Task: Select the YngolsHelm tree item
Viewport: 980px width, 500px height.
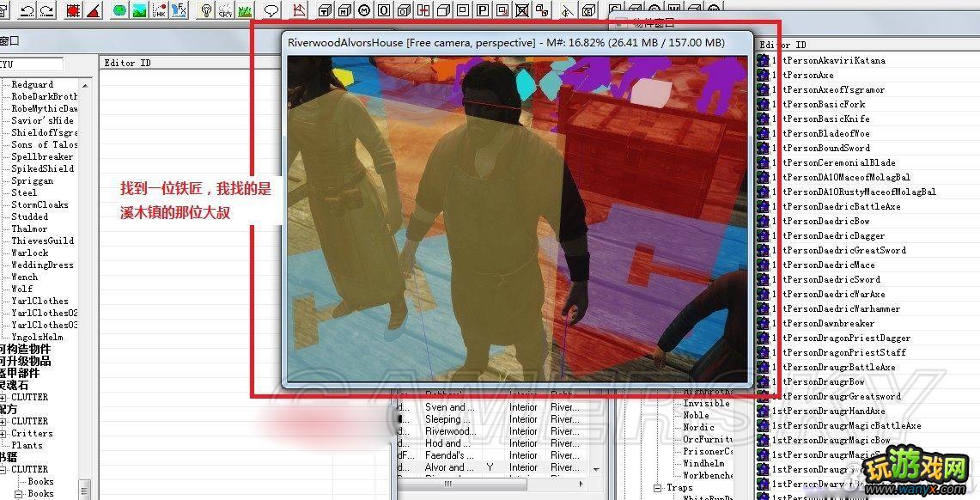Action: (x=37, y=337)
